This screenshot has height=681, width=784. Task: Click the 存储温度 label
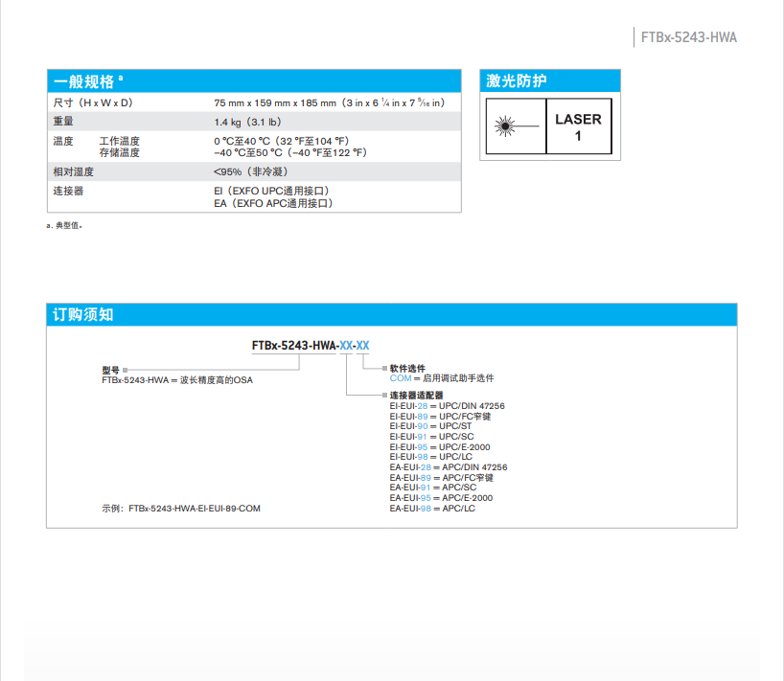(x=120, y=152)
